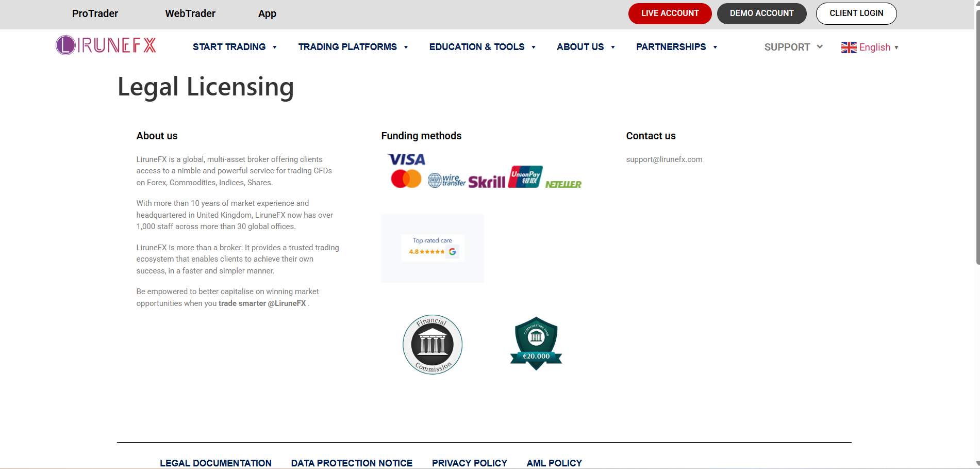The width and height of the screenshot is (980, 469).
Task: Click the Client Login button
Action: [x=856, y=13]
